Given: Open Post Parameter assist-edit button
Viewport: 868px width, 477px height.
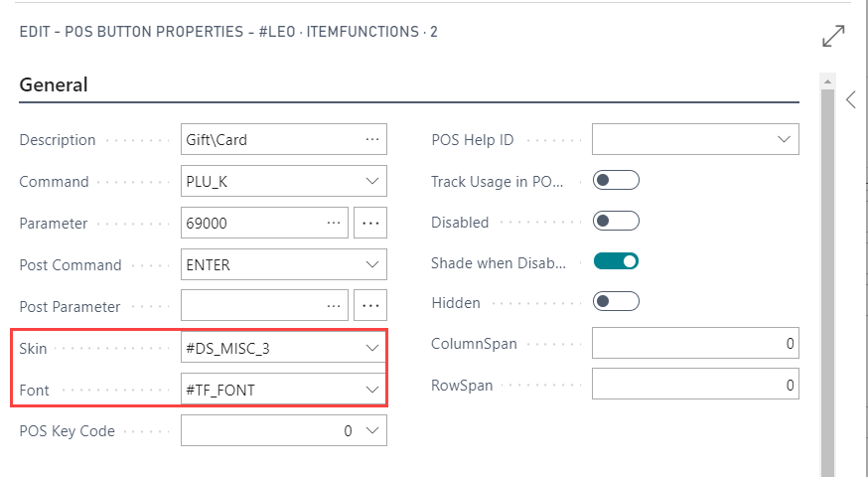Looking at the screenshot, I should click(x=370, y=307).
